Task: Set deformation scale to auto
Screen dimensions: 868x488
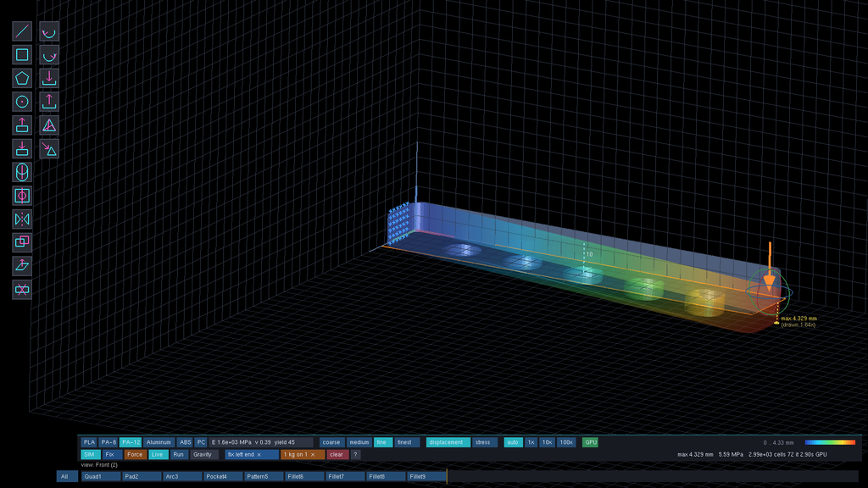Action: click(513, 442)
